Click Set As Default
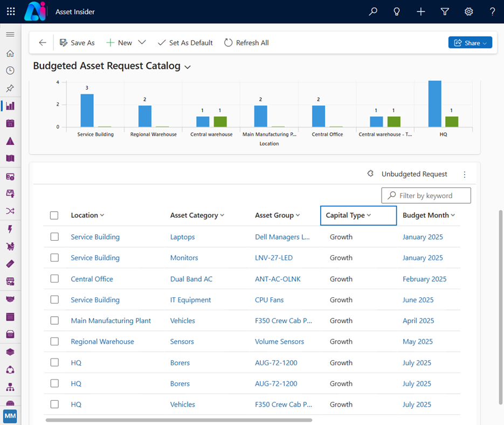This screenshot has height=425, width=504. pyautogui.click(x=185, y=43)
